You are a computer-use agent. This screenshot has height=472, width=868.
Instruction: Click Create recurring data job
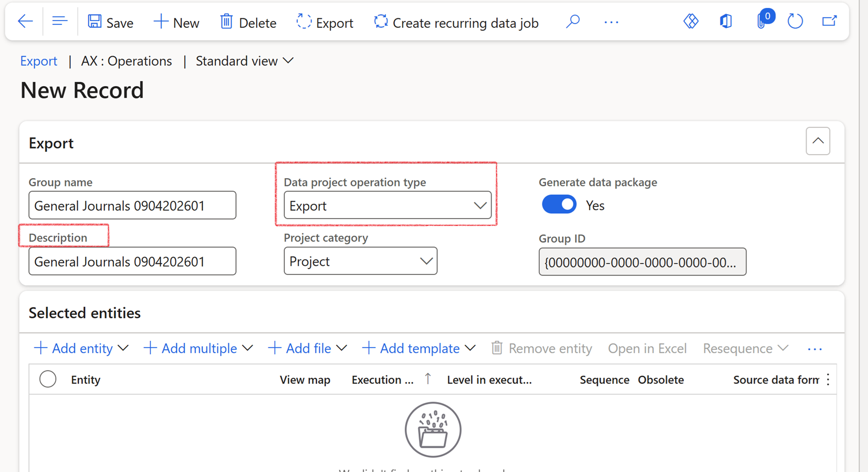[x=456, y=23]
